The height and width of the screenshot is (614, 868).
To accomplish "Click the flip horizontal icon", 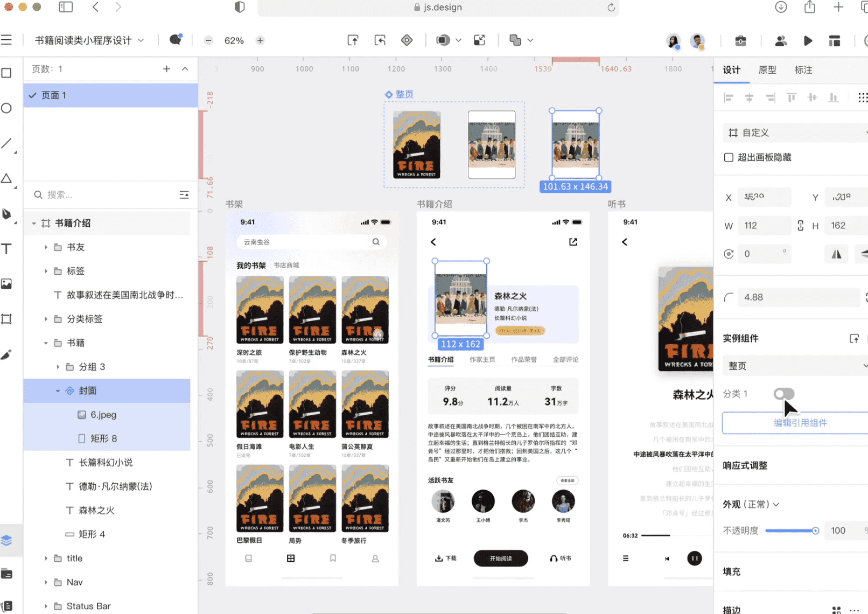I will [x=836, y=254].
